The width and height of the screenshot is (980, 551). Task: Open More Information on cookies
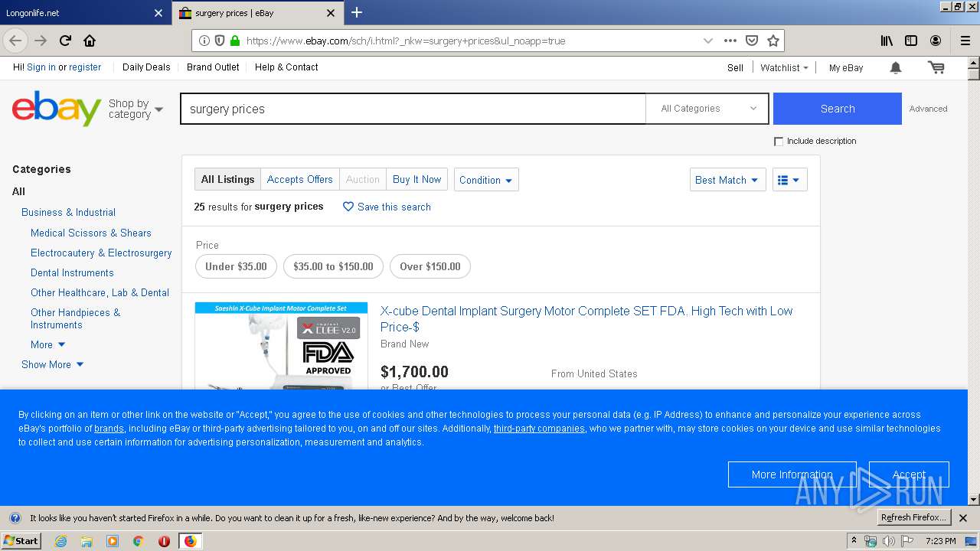[792, 474]
